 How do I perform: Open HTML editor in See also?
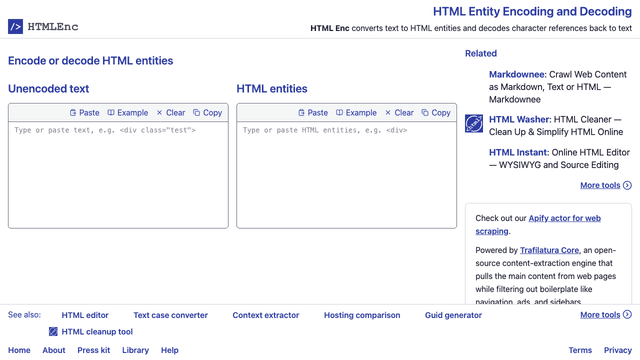coord(85,315)
